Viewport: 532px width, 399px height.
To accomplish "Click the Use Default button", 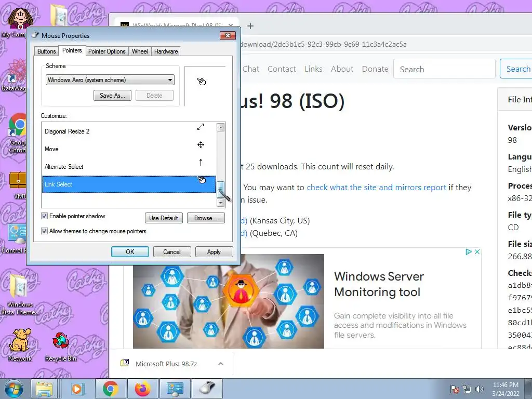I will tap(164, 218).
